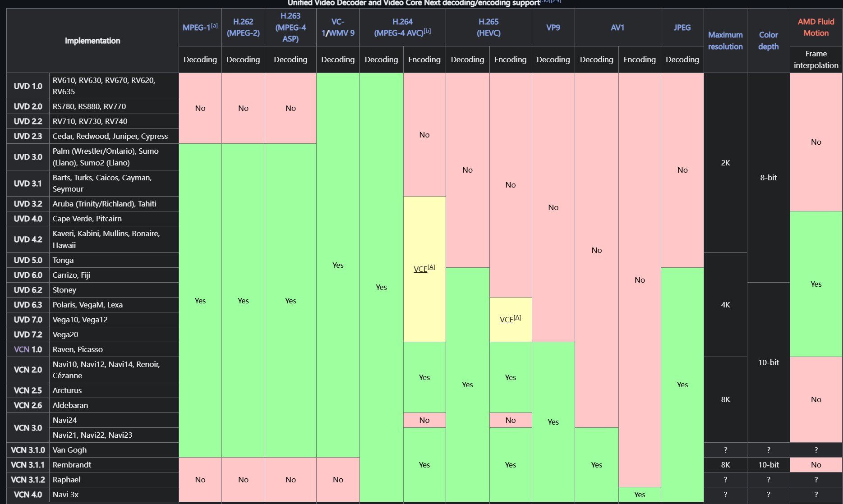Select the 2K maximum resolution cell
Screen dimensions: 843x504
(x=725, y=163)
